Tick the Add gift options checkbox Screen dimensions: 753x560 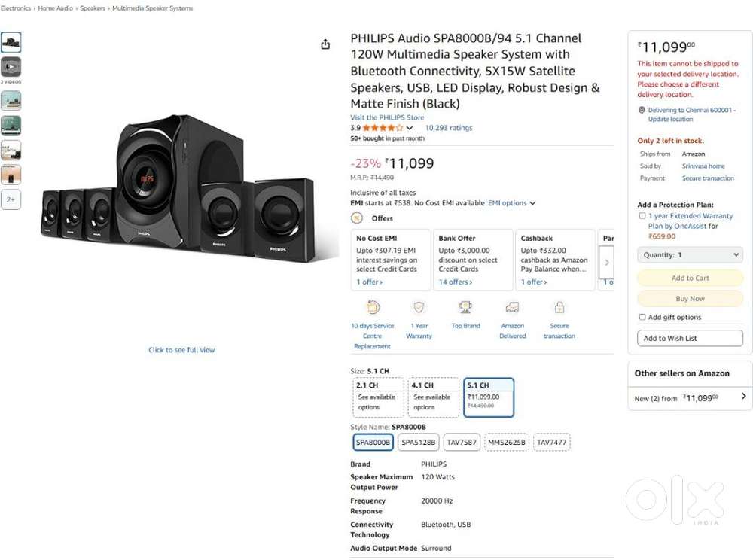[x=642, y=318]
